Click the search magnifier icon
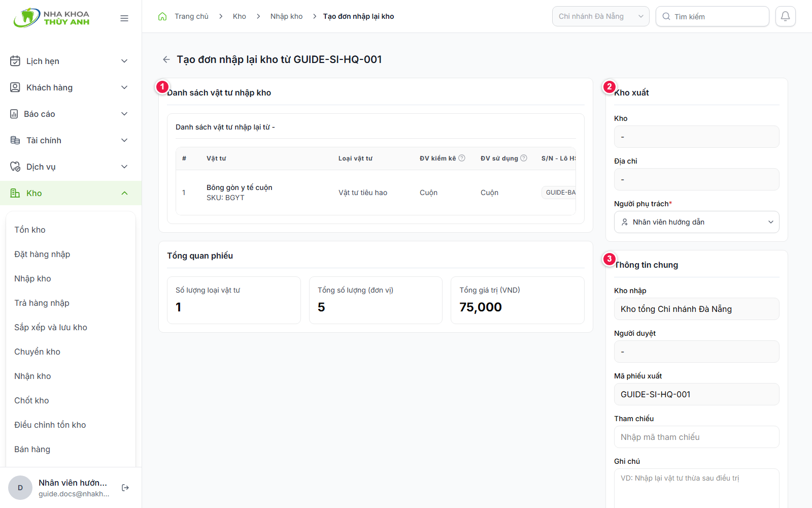This screenshot has height=508, width=812. [666, 16]
